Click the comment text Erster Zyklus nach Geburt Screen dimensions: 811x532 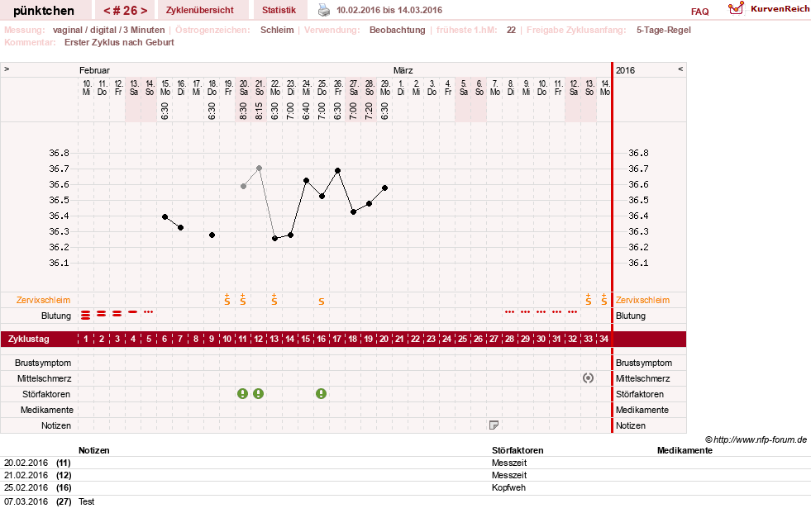coord(119,42)
